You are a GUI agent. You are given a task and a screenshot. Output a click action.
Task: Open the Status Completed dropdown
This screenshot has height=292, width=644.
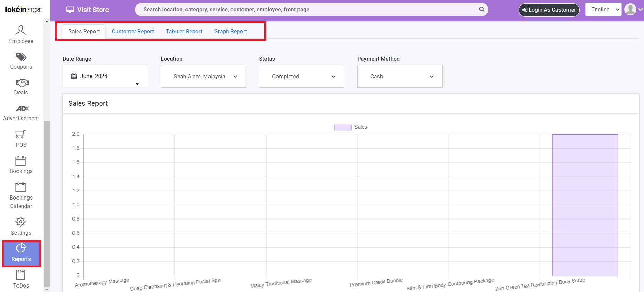click(x=302, y=76)
